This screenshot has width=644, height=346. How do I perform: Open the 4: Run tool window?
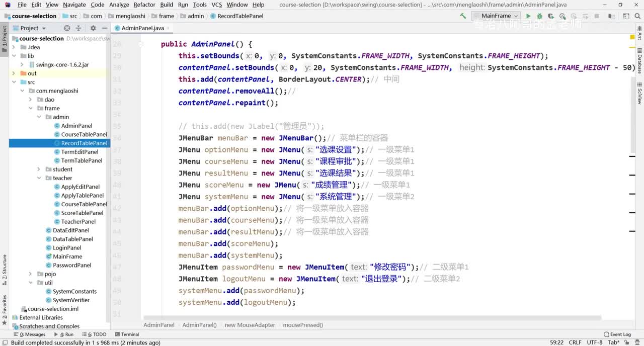point(63,334)
